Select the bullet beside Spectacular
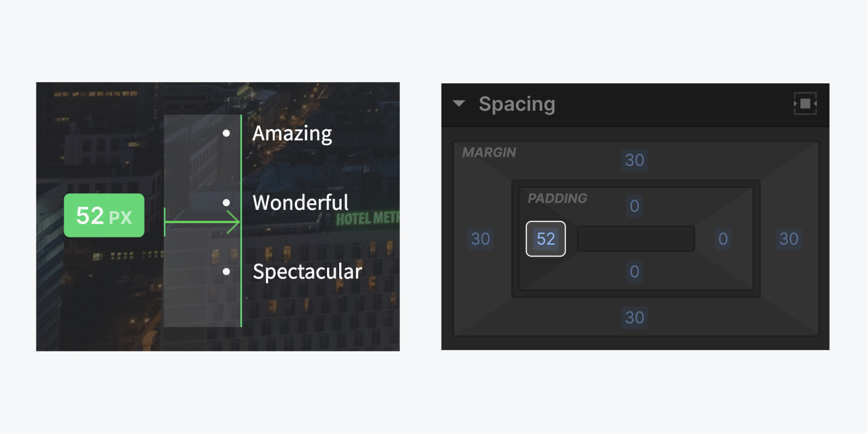The width and height of the screenshot is (868, 434). click(226, 272)
